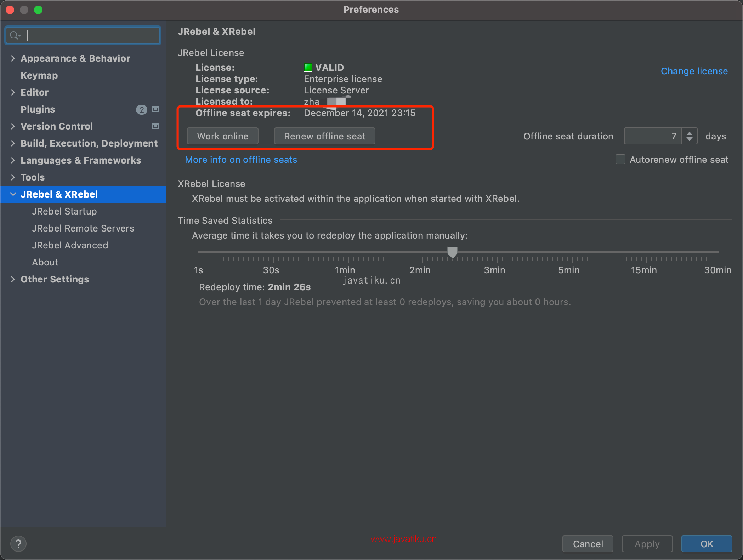Click the Plugins project-settings icon

click(x=155, y=109)
